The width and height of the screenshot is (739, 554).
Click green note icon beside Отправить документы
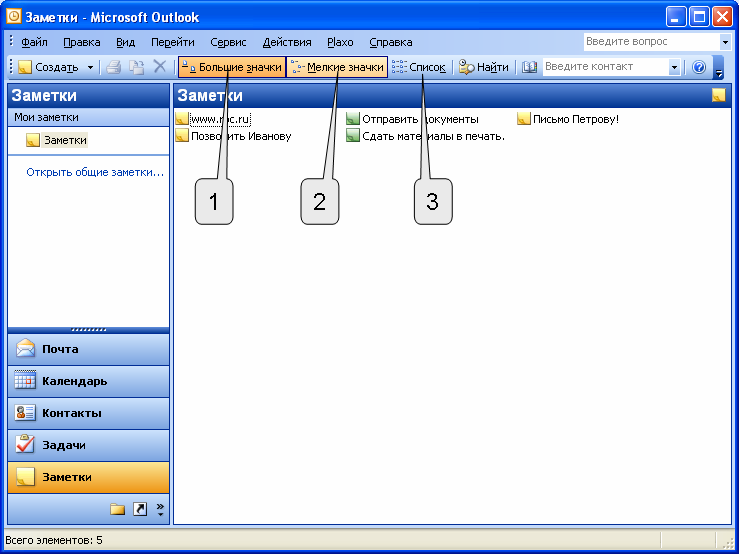pos(353,119)
